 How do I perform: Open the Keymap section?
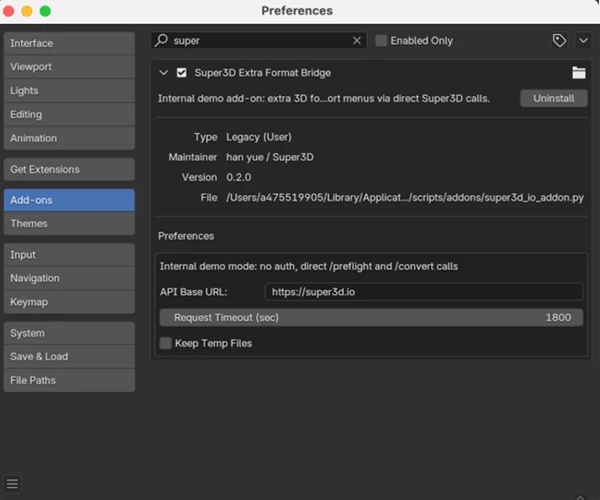pyautogui.click(x=69, y=302)
